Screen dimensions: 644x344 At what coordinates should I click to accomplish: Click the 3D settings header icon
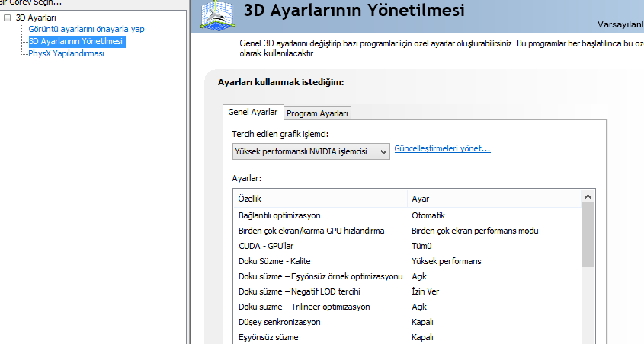[x=218, y=14]
